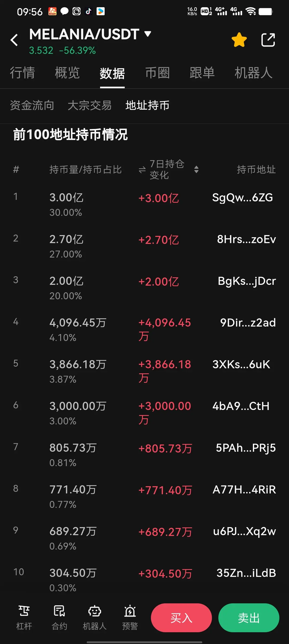Expand the MELANIA/USDT pair dropdown
289x644 pixels.
click(147, 34)
